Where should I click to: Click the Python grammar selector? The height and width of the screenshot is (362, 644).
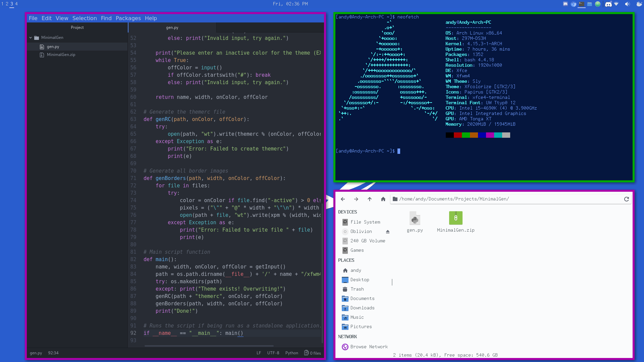click(x=292, y=353)
